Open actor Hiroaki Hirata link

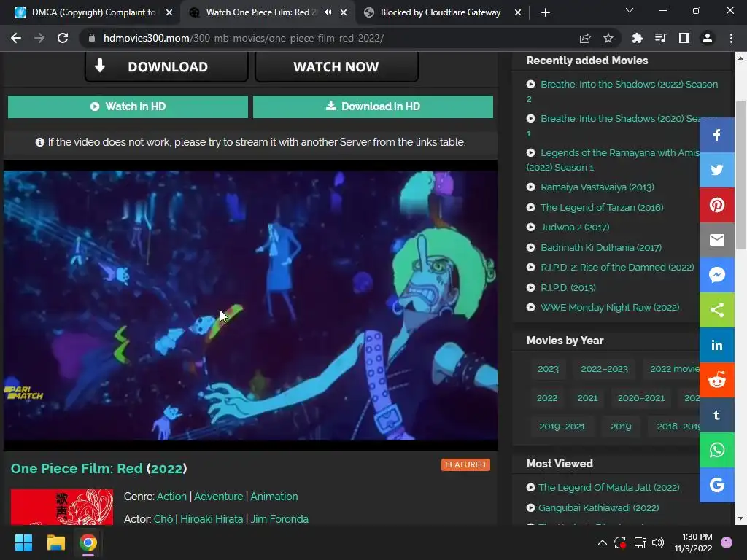(212, 519)
